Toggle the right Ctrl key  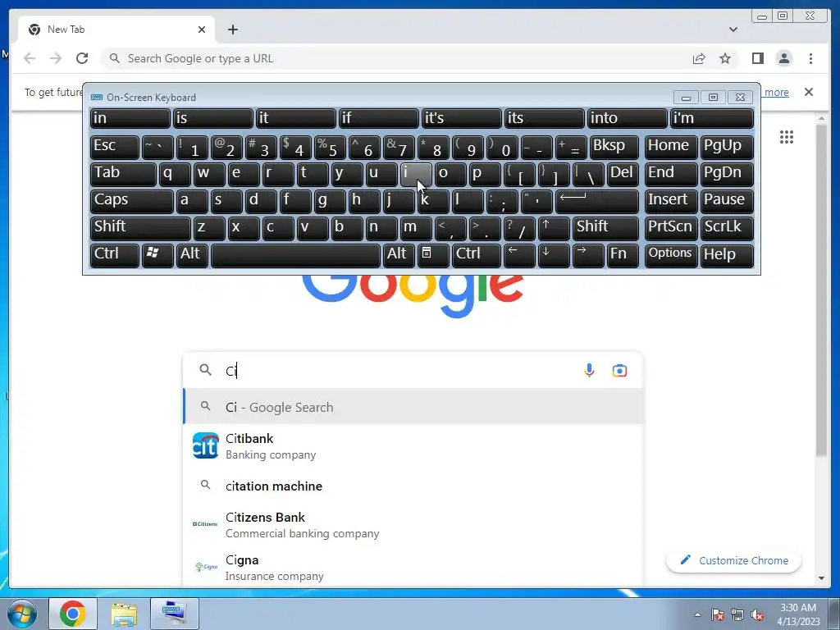477,255
